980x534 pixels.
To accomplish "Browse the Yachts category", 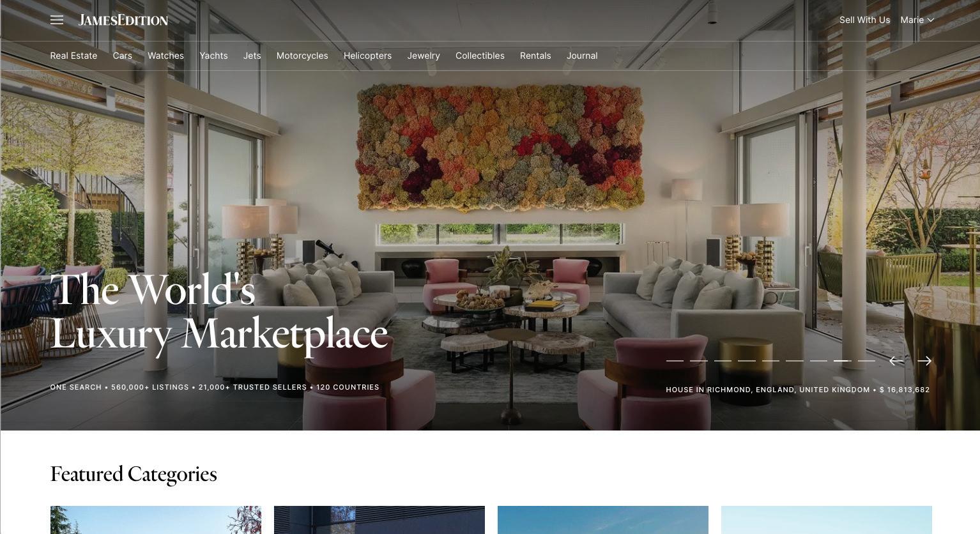I will [213, 56].
